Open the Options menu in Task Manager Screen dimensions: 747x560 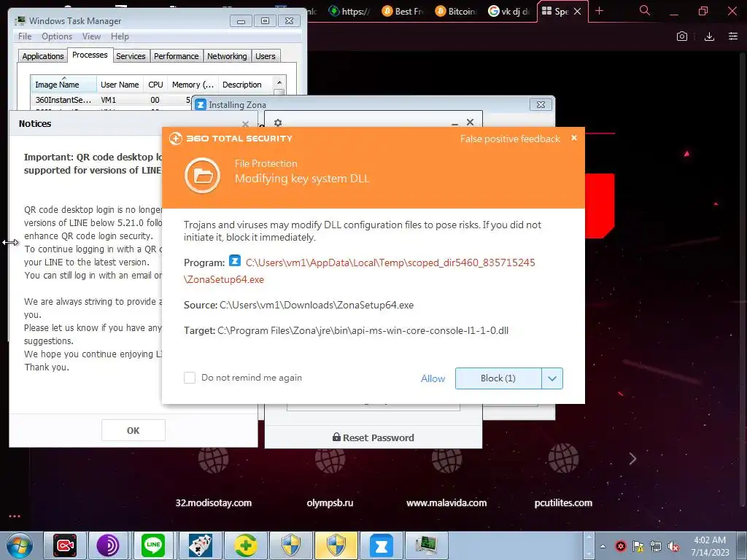57,36
